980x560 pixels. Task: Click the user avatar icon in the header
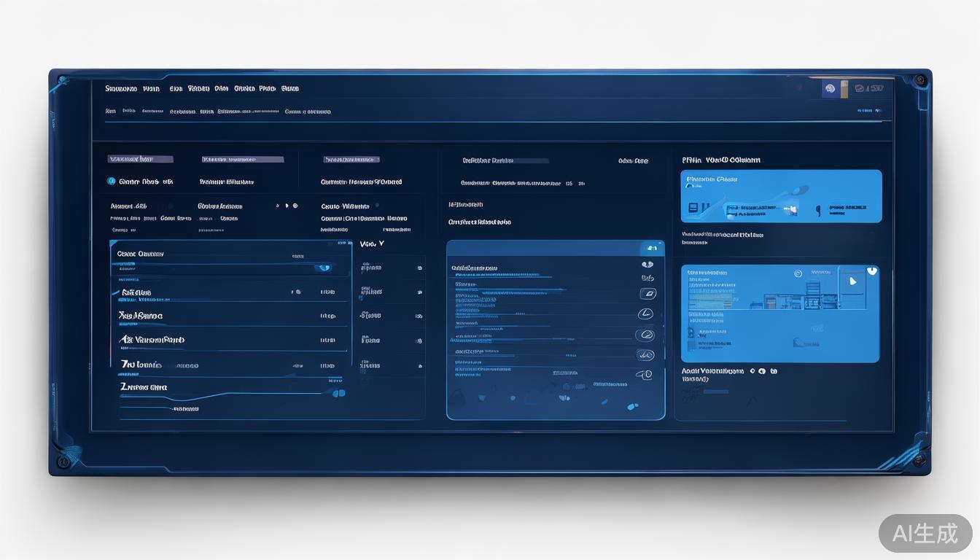829,89
